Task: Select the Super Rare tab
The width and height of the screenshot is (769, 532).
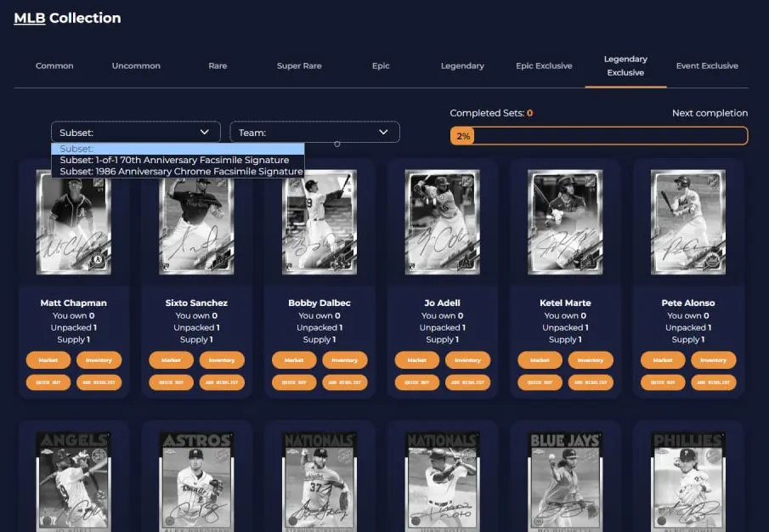Action: click(299, 65)
